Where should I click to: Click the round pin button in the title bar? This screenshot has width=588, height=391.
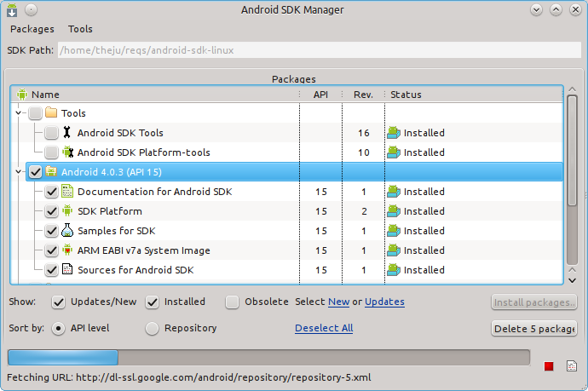click(32, 9)
